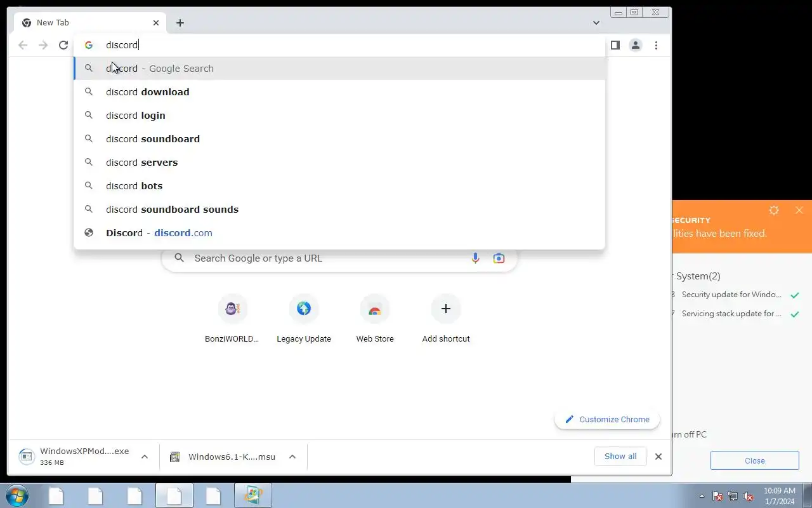Click the address bar containing discord

(x=339, y=45)
